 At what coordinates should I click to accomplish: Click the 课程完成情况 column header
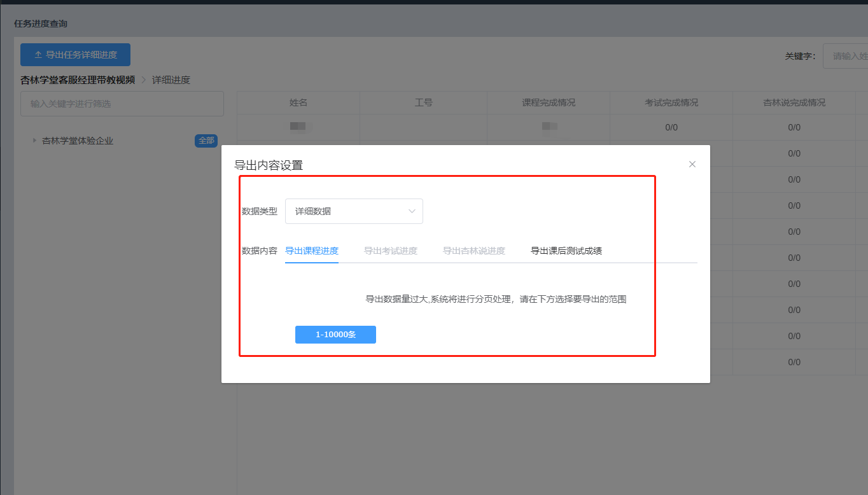pyautogui.click(x=549, y=102)
